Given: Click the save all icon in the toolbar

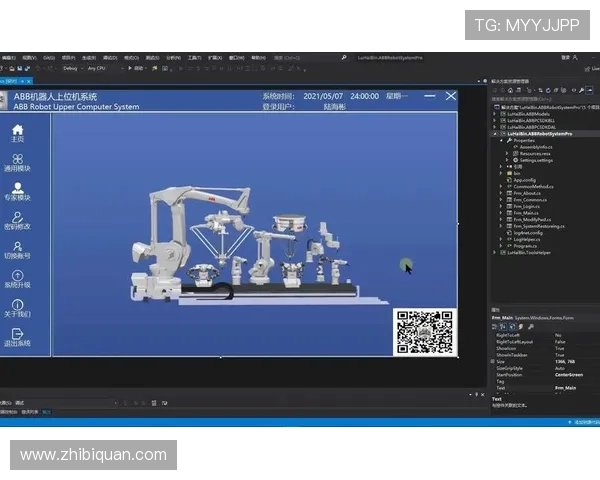Looking at the screenshot, I should point(27,68).
